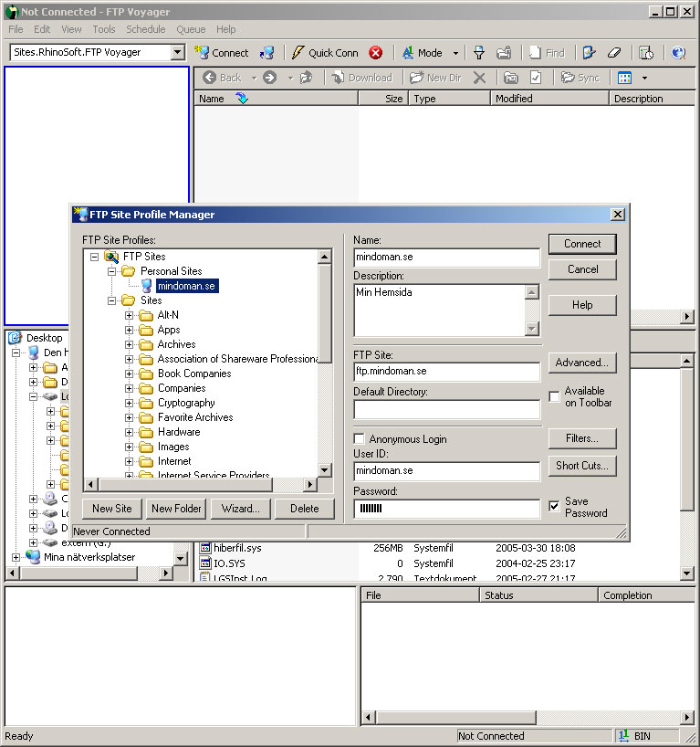Click the profile tree horizontal scrollbar thumb
The width and height of the screenshot is (700, 747).
pos(184,485)
